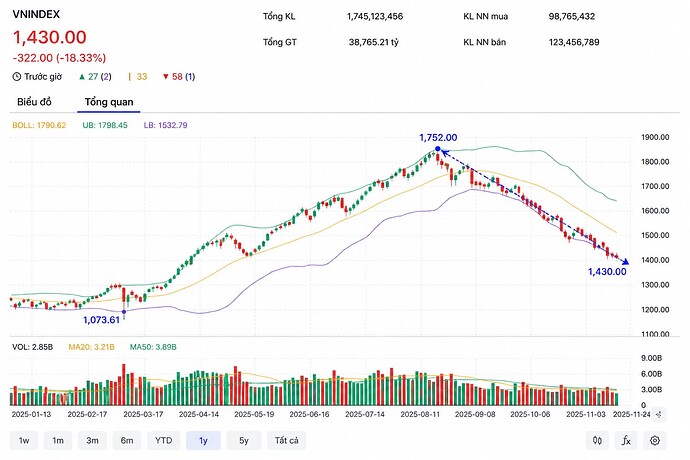Click the MA20: 3.21B label

pyautogui.click(x=91, y=347)
